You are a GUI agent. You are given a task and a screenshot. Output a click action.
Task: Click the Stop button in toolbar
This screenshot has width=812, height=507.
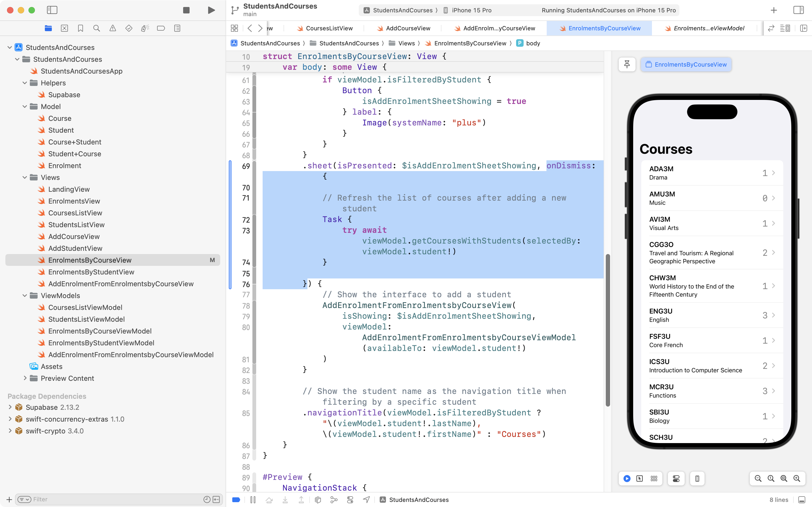[186, 10]
